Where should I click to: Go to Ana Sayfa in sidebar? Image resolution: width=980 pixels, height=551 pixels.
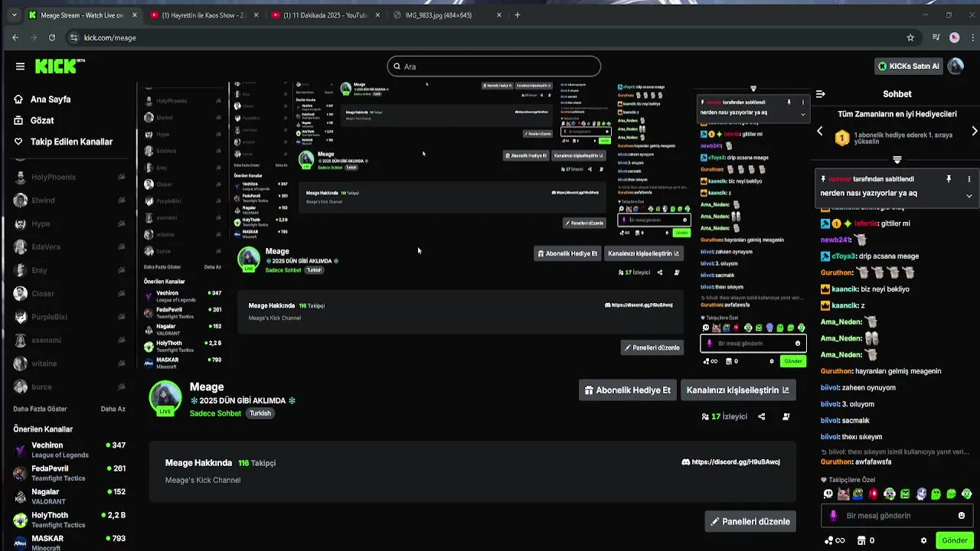[x=51, y=99]
